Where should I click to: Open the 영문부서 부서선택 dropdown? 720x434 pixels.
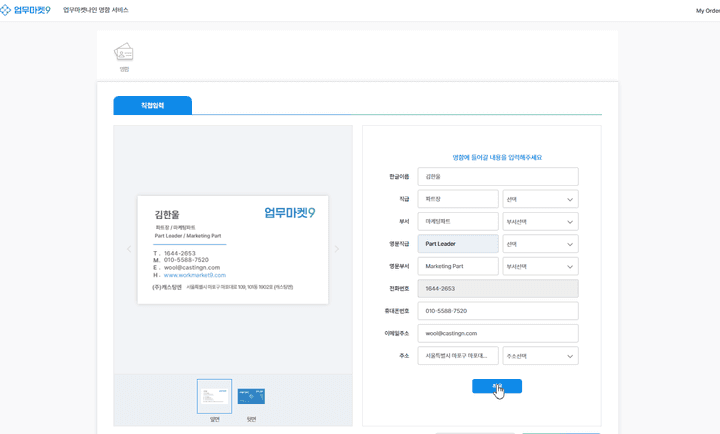[x=540, y=266]
